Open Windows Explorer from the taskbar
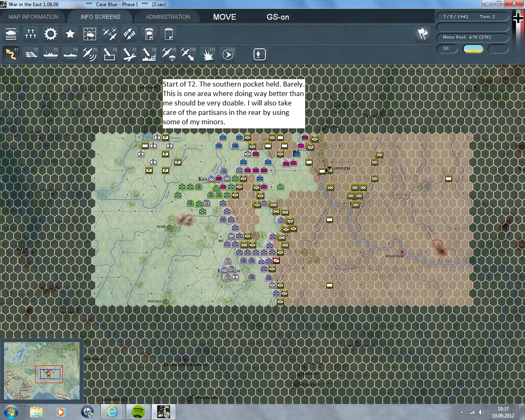 coord(36,411)
